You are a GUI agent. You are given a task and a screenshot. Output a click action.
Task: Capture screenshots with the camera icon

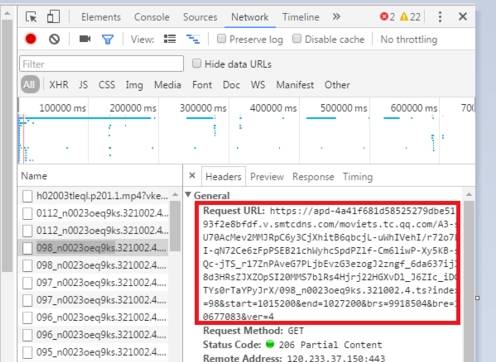(85, 39)
